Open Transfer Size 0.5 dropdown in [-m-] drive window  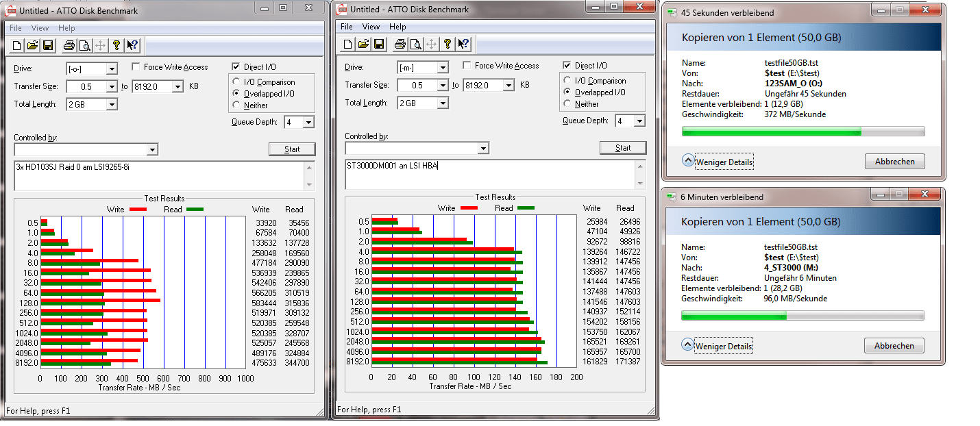(442, 86)
